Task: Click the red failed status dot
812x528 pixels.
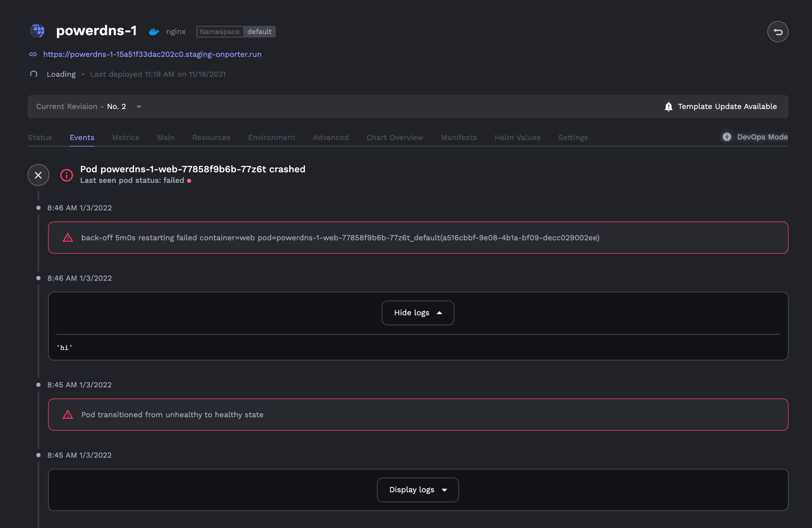Action: (x=189, y=181)
